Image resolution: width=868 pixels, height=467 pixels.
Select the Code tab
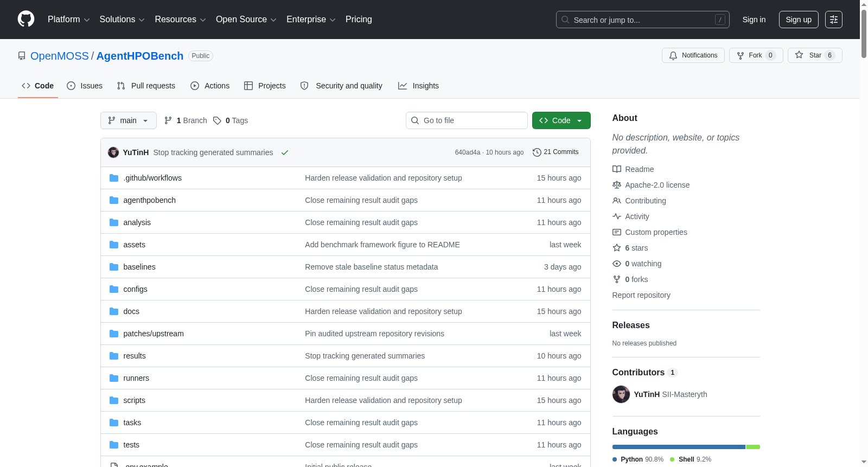pos(38,86)
